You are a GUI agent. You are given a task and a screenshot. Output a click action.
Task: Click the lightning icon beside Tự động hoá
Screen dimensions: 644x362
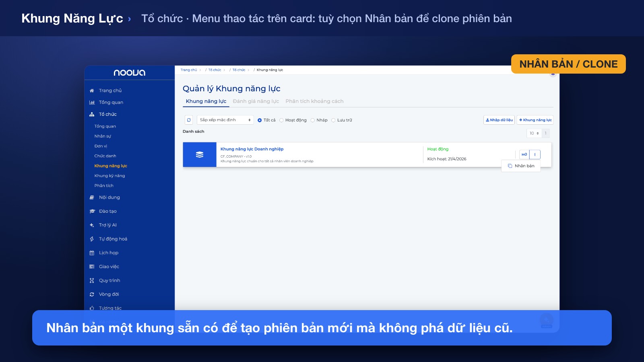pos(92,239)
